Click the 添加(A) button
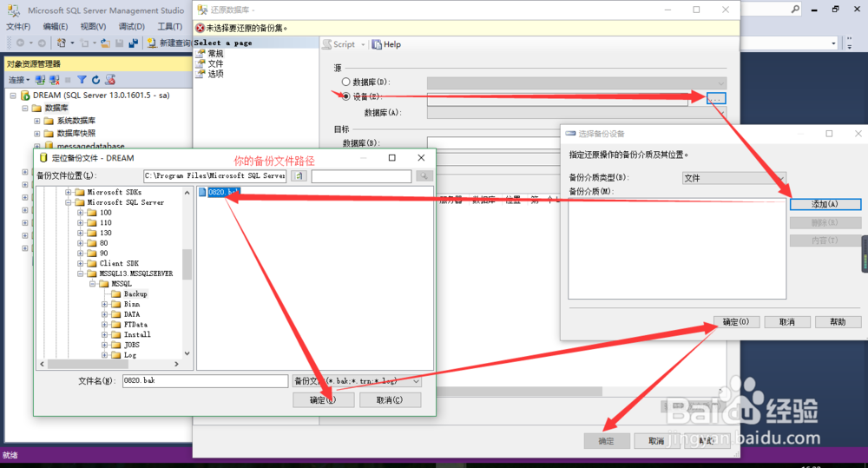 (825, 204)
